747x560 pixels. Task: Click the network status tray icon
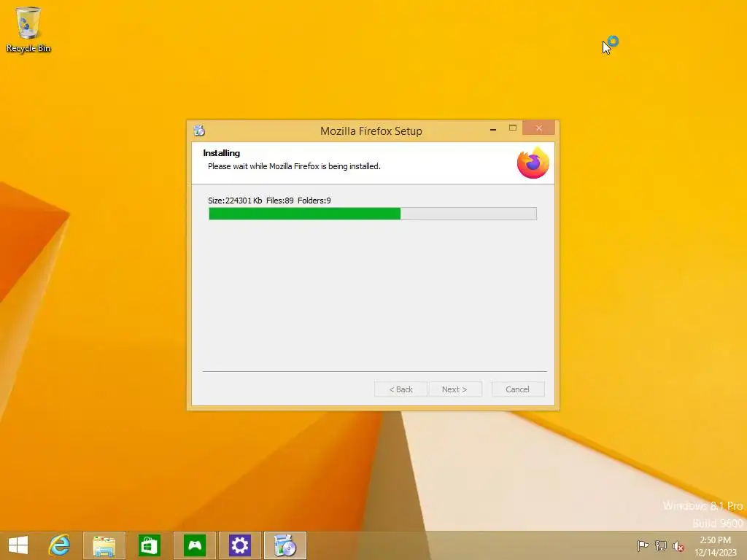pos(661,545)
